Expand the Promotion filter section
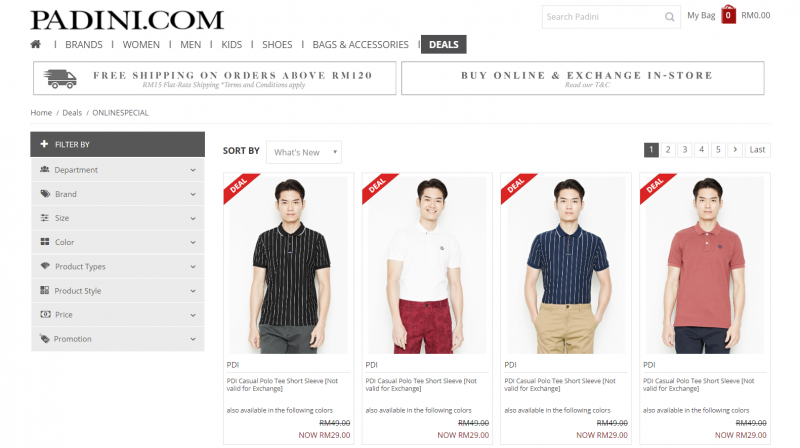This screenshot has width=800, height=448. [118, 339]
